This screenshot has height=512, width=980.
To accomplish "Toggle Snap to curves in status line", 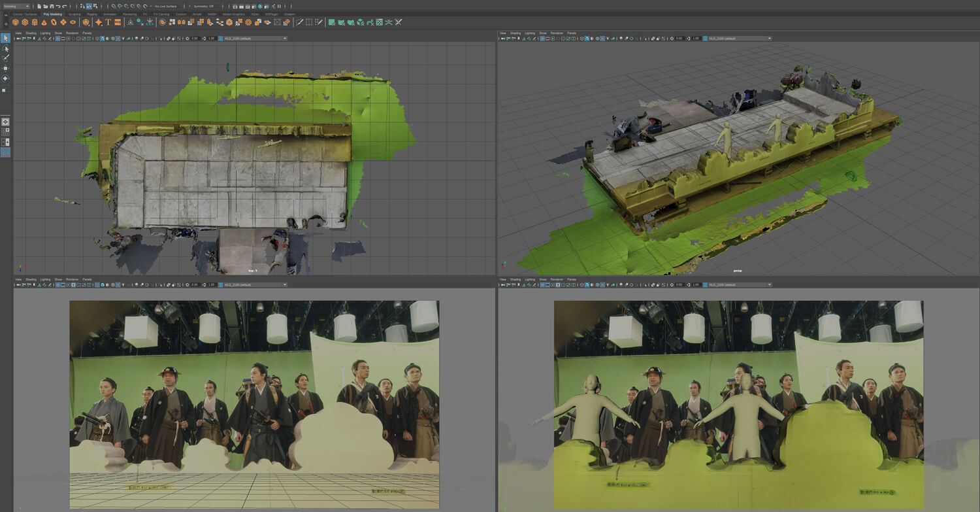I will (120, 6).
